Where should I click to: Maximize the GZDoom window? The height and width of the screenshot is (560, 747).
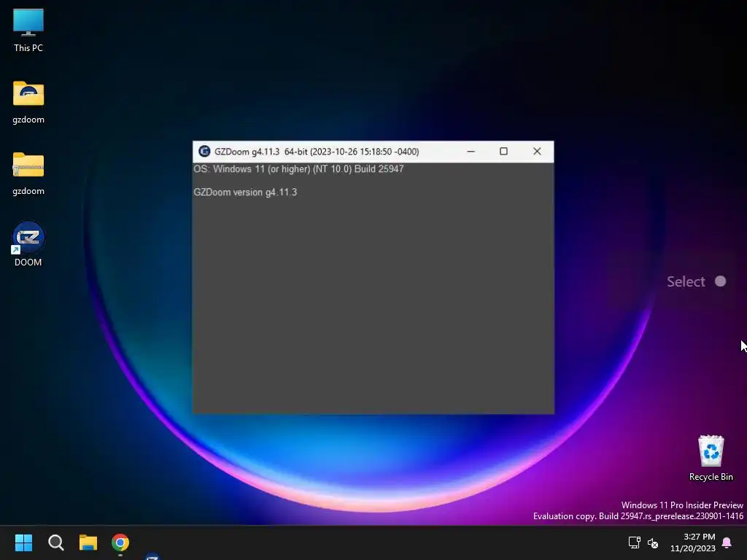click(503, 152)
